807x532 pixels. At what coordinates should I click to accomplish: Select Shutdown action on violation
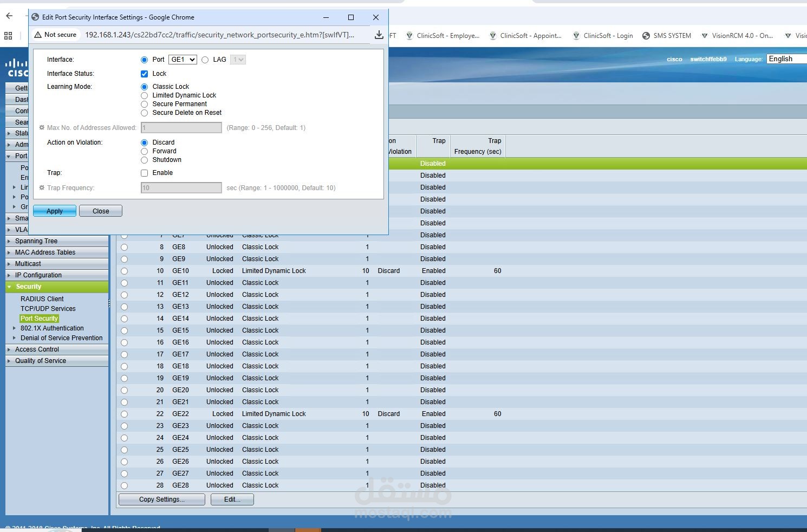[144, 160]
